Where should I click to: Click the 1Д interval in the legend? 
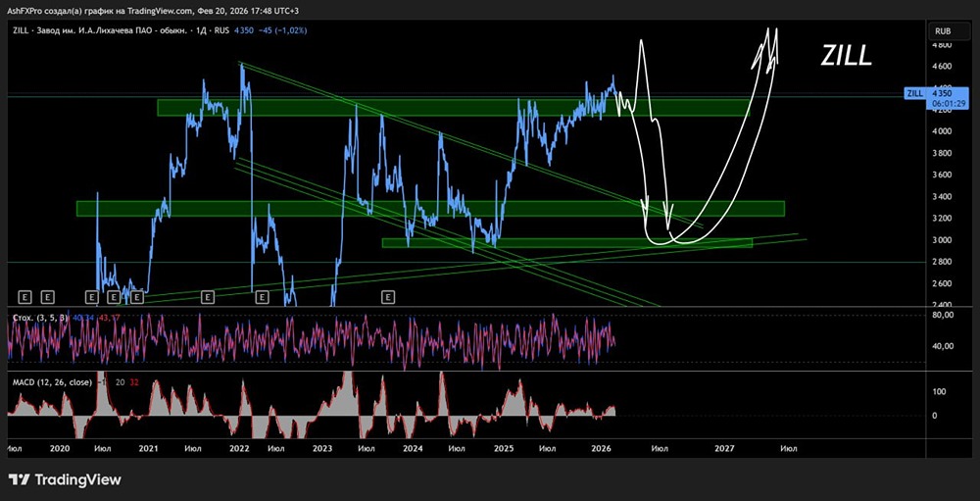pyautogui.click(x=203, y=30)
